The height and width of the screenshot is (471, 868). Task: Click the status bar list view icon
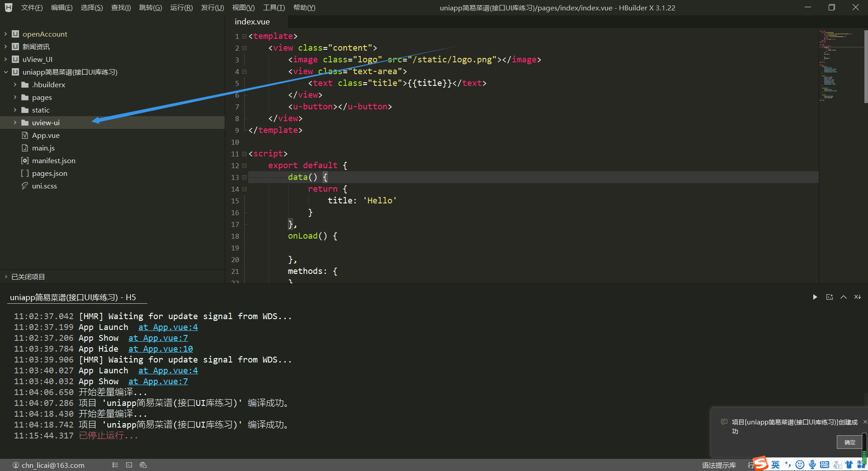[115, 465]
